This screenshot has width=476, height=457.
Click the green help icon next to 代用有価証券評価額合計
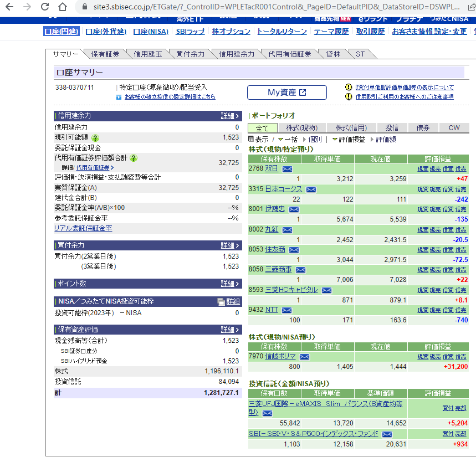(x=134, y=158)
